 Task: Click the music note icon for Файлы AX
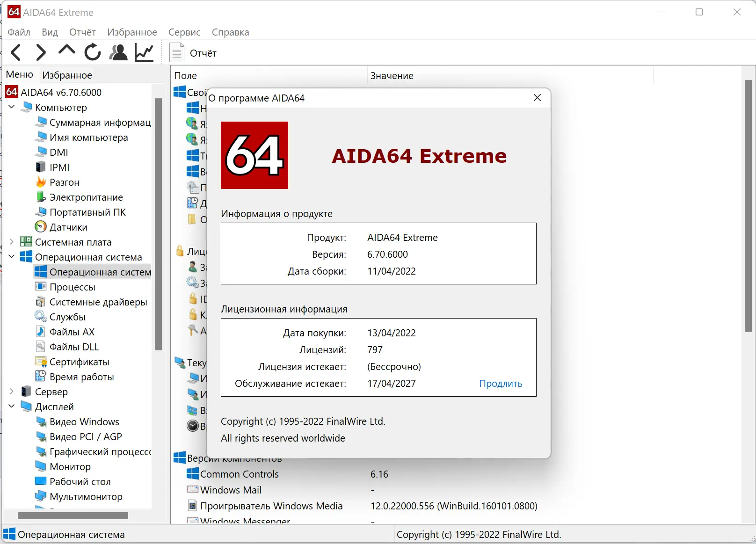(x=41, y=332)
